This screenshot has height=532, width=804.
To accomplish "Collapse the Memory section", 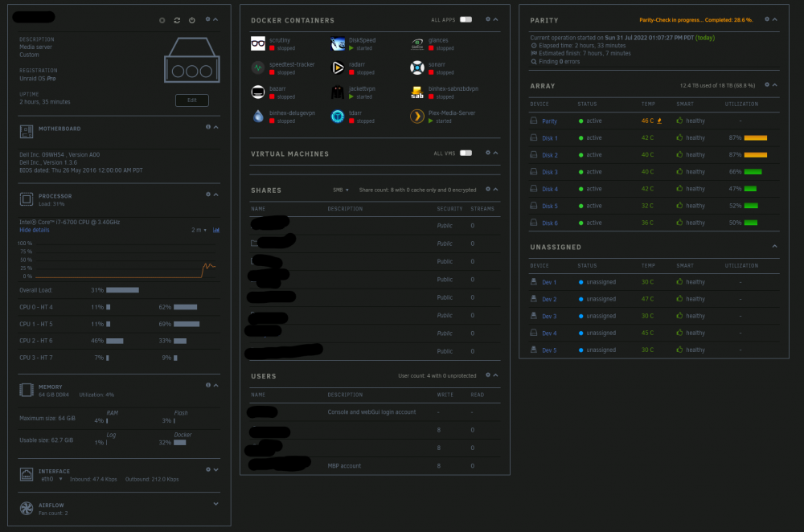I will pos(215,386).
